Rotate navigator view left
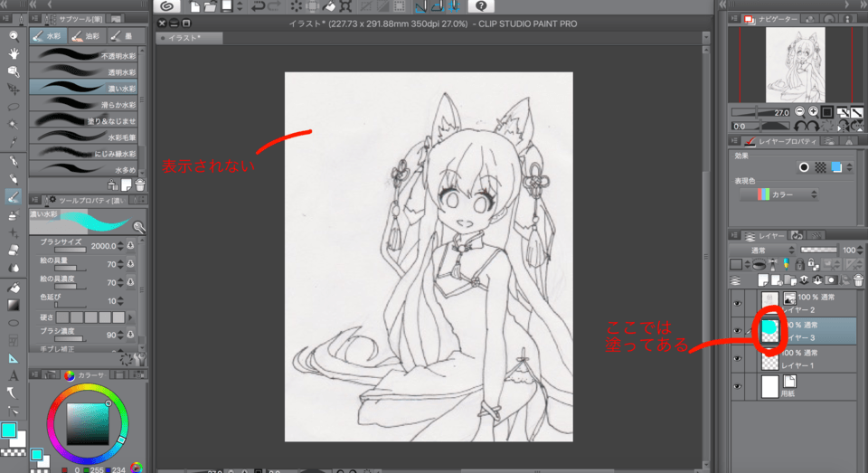The width and height of the screenshot is (868, 473). point(799,127)
